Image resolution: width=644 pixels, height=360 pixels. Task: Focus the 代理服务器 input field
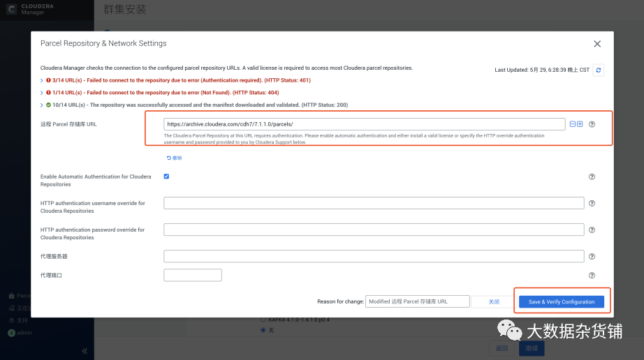(374, 256)
